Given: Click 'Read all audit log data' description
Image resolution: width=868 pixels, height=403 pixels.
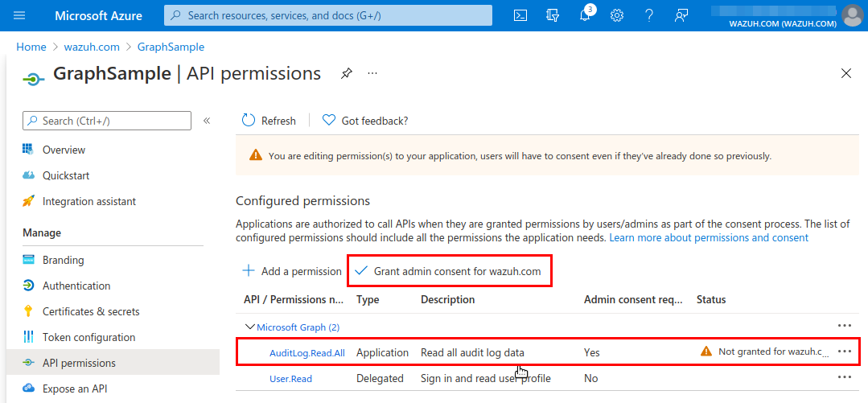Looking at the screenshot, I should (472, 352).
